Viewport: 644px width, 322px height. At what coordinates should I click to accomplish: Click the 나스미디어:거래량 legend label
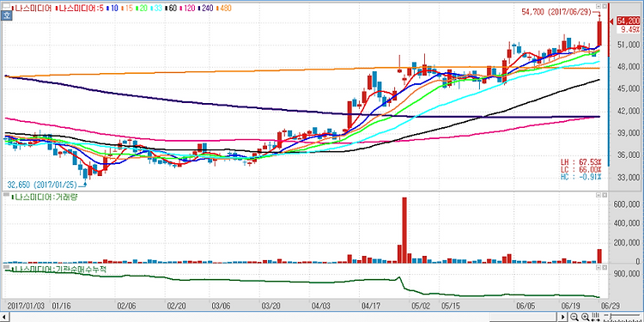[x=46, y=197]
